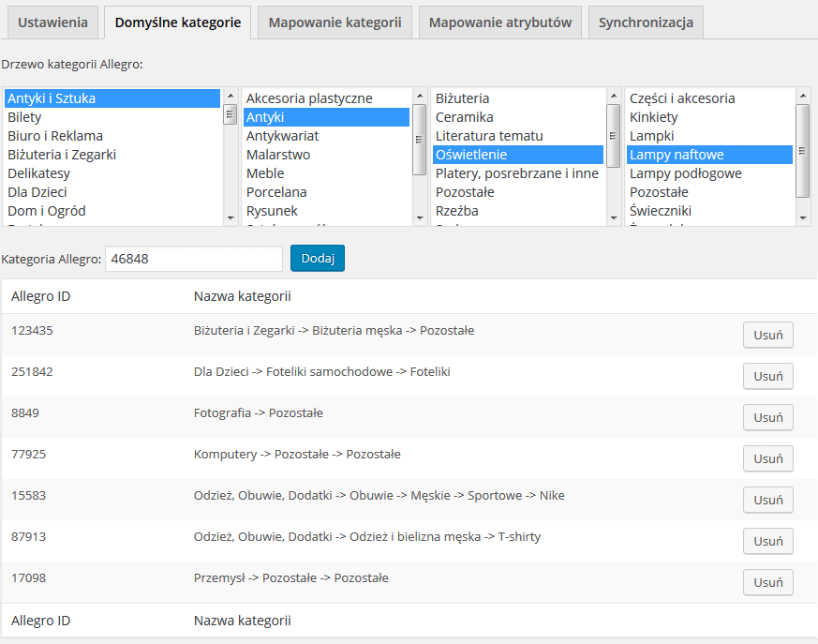Image resolution: width=818 pixels, height=644 pixels.
Task: Open the Ustawienia tab
Action: 52,22
